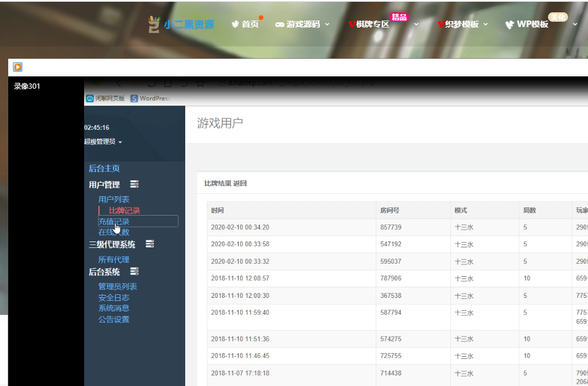588x386 pixels.
Task: Click the 小二黑资源 site logo
Action: [x=181, y=24]
